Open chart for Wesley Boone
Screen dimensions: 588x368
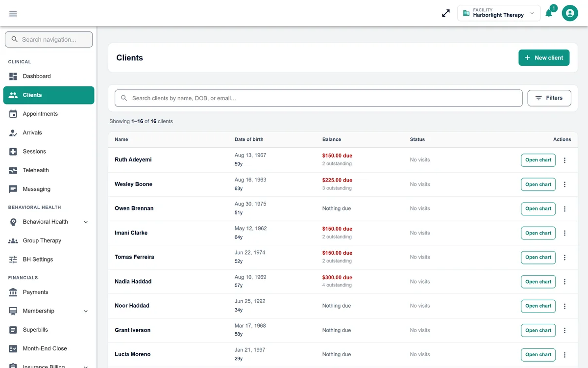538,184
